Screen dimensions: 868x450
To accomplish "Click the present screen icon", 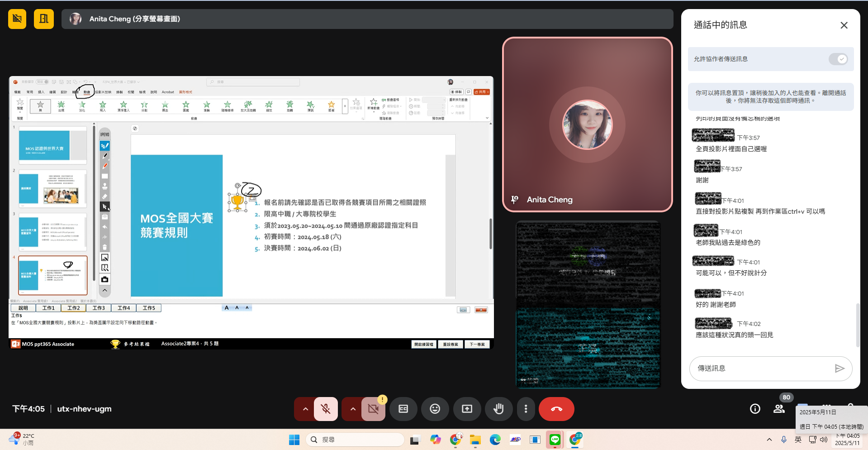I will coord(467,409).
